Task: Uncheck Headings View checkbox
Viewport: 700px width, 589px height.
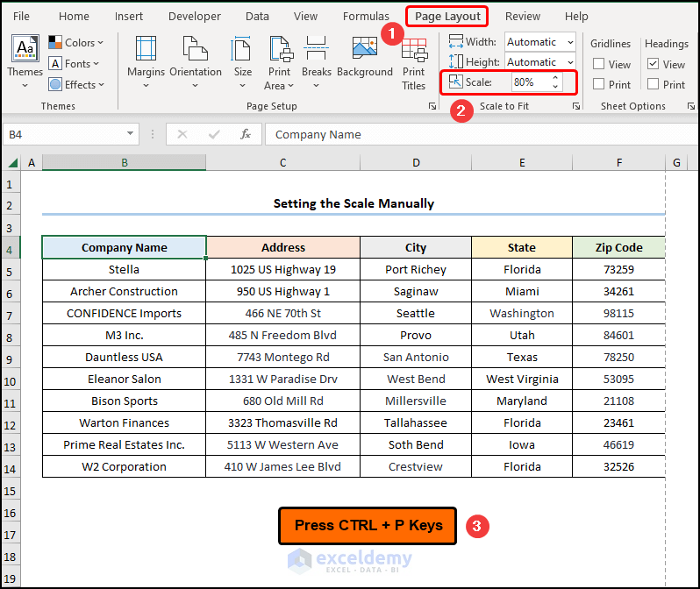Action: 653,64
